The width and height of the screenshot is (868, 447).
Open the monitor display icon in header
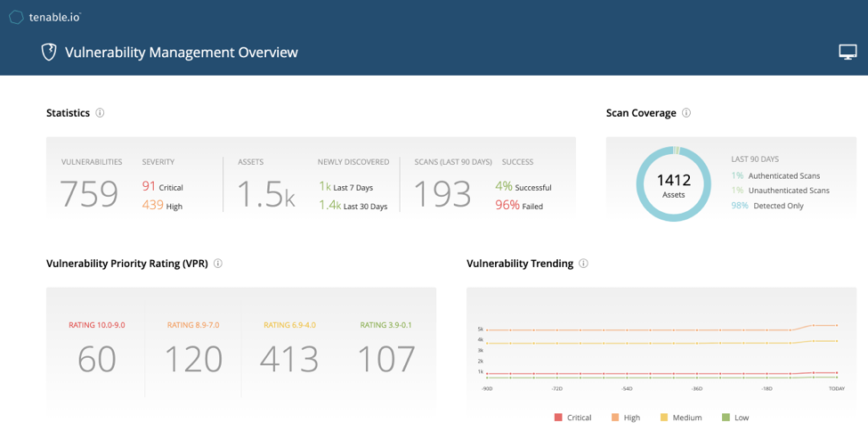(x=848, y=53)
